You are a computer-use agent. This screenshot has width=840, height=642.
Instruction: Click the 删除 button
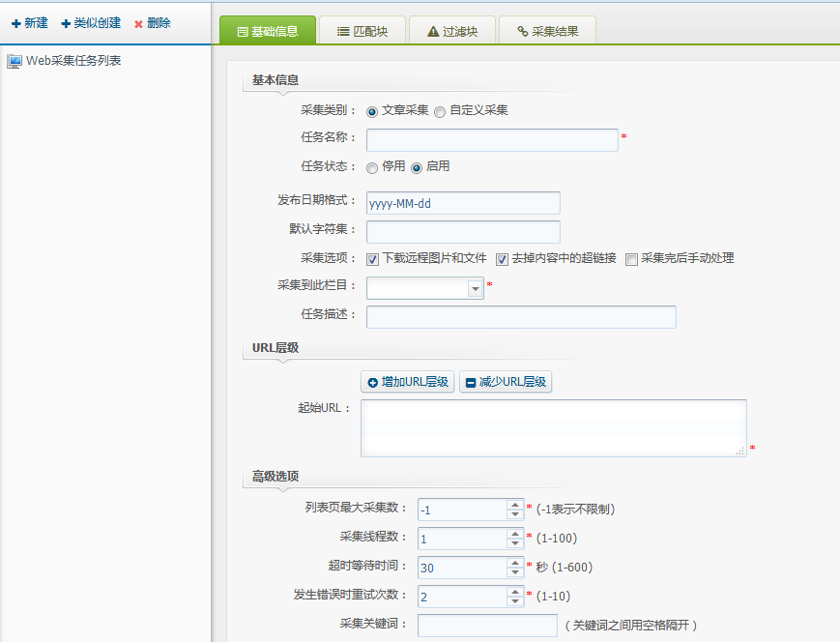pos(153,23)
